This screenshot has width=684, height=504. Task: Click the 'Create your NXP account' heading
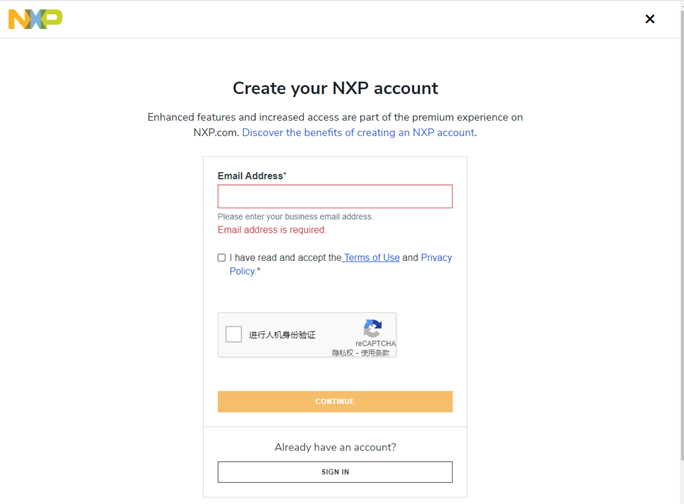tap(335, 88)
